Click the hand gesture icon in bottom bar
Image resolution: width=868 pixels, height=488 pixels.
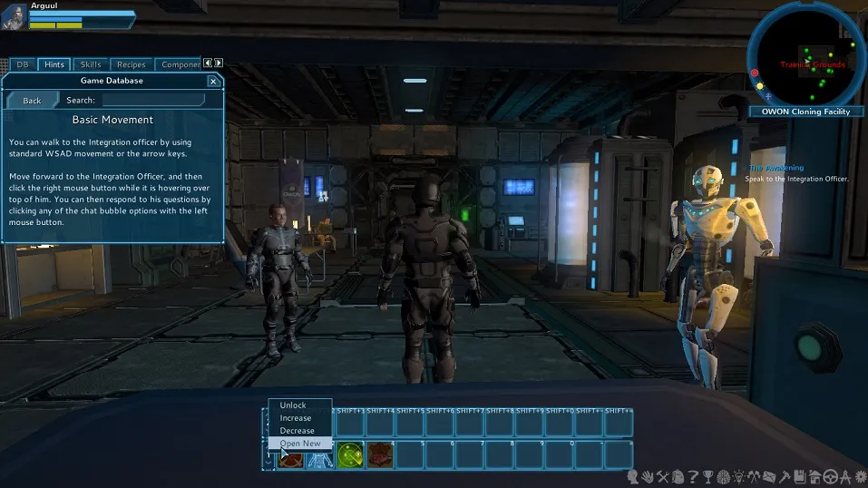coord(648,476)
